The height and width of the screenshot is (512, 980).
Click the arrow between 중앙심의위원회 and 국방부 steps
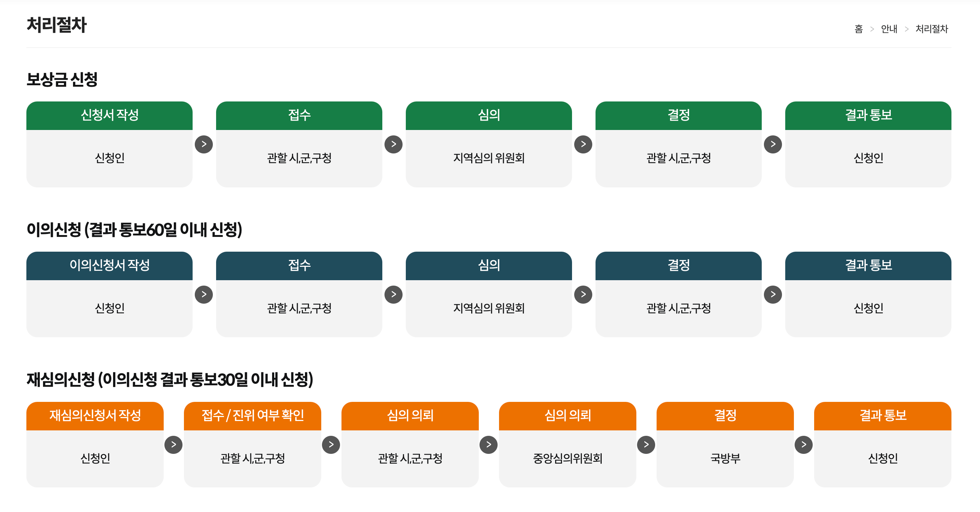[x=646, y=444]
